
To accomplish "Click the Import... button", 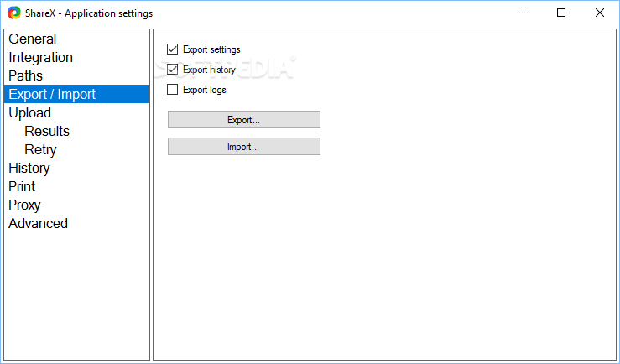I will click(244, 147).
